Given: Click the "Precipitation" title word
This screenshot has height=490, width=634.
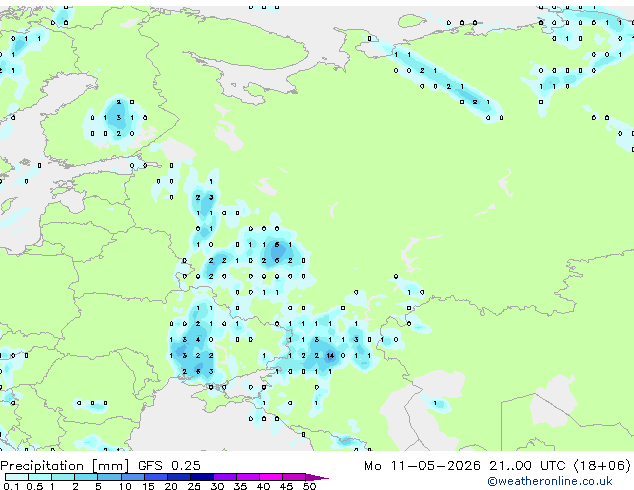Looking at the screenshot, I should coord(42,466).
